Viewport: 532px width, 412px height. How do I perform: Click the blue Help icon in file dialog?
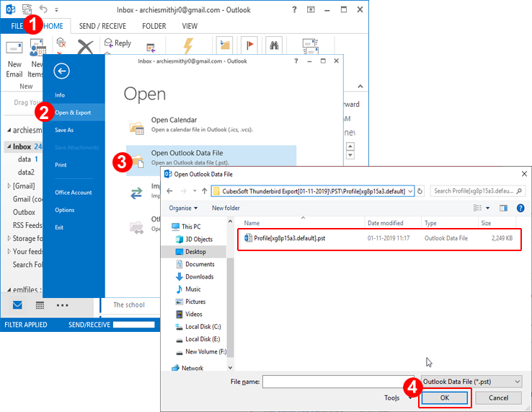pos(520,208)
